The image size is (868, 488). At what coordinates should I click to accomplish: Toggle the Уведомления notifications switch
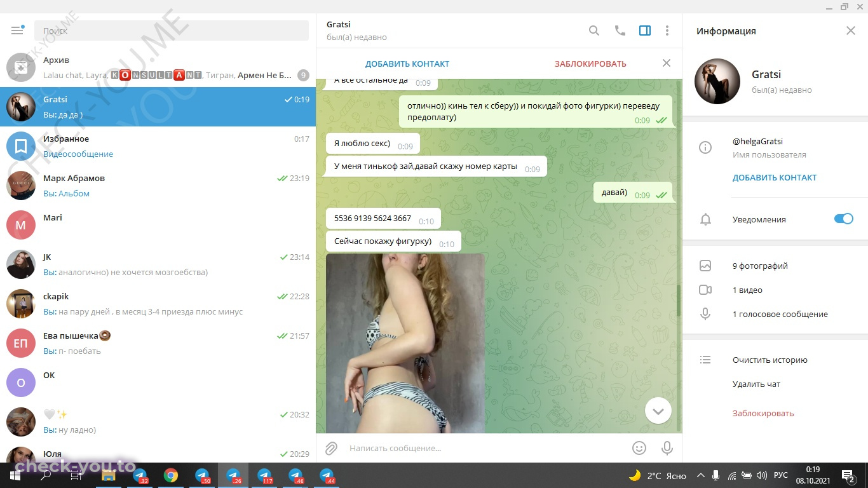844,219
